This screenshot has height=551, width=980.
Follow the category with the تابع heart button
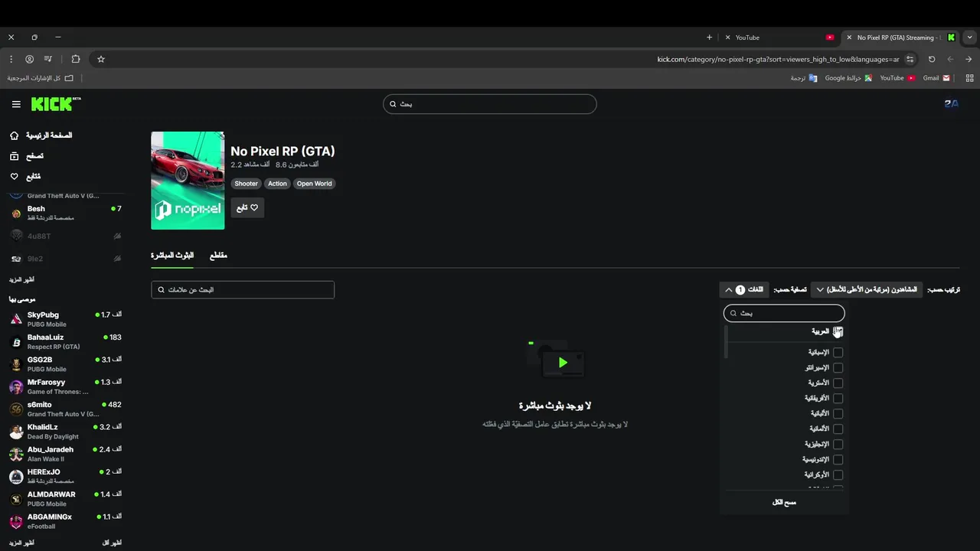click(247, 207)
